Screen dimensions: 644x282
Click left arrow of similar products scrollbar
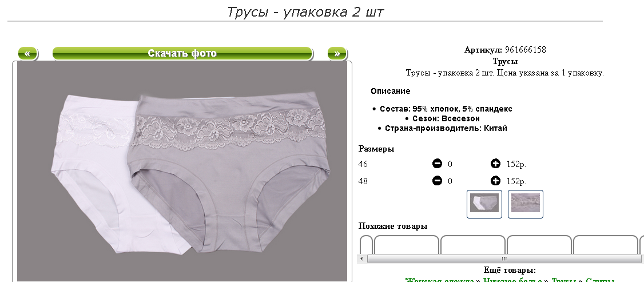[362, 259]
